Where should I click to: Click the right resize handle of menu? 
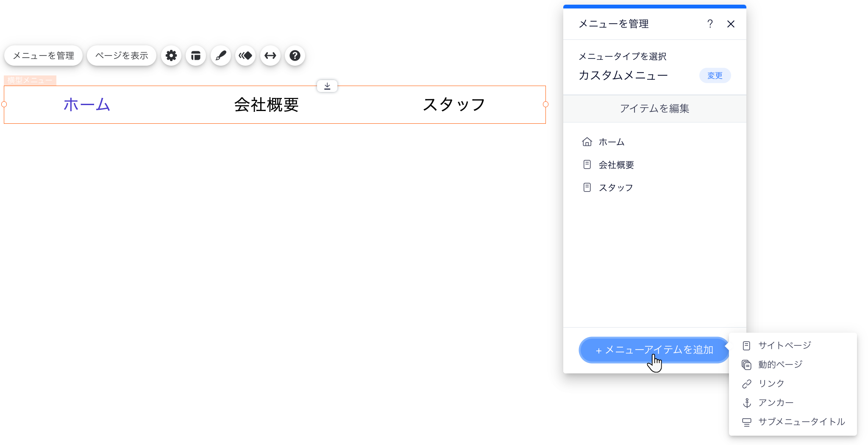point(546,104)
